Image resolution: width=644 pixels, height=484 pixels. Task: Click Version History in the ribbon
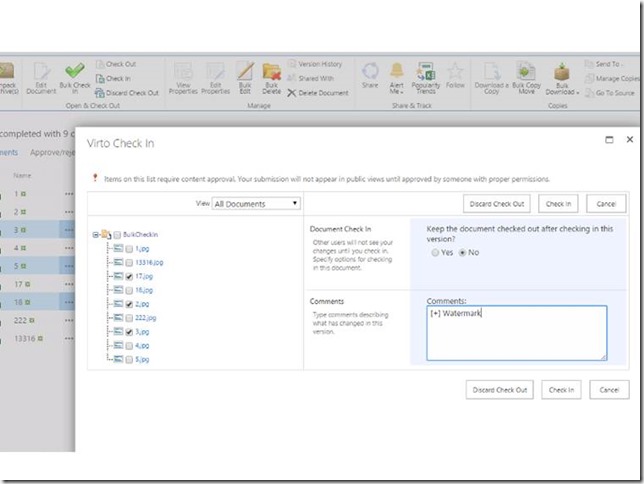point(320,64)
